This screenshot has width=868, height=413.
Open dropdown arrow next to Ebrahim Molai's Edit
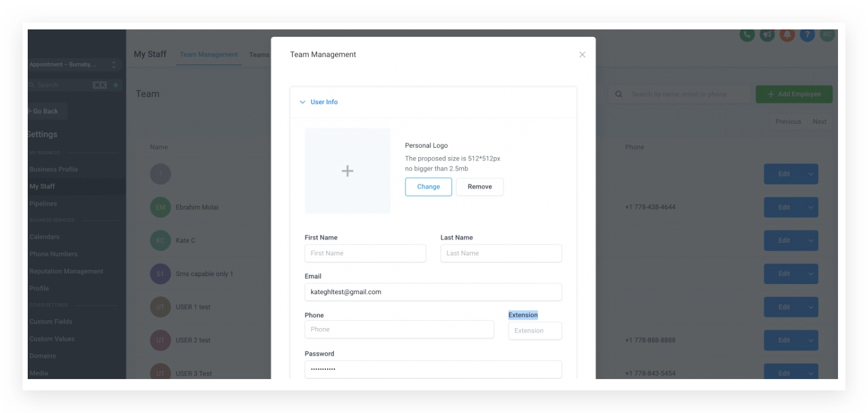point(810,207)
